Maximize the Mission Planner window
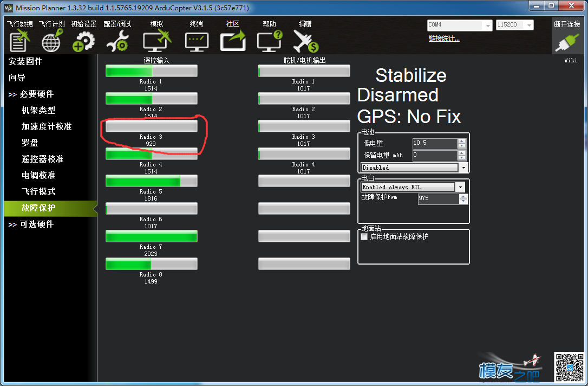 551,5
